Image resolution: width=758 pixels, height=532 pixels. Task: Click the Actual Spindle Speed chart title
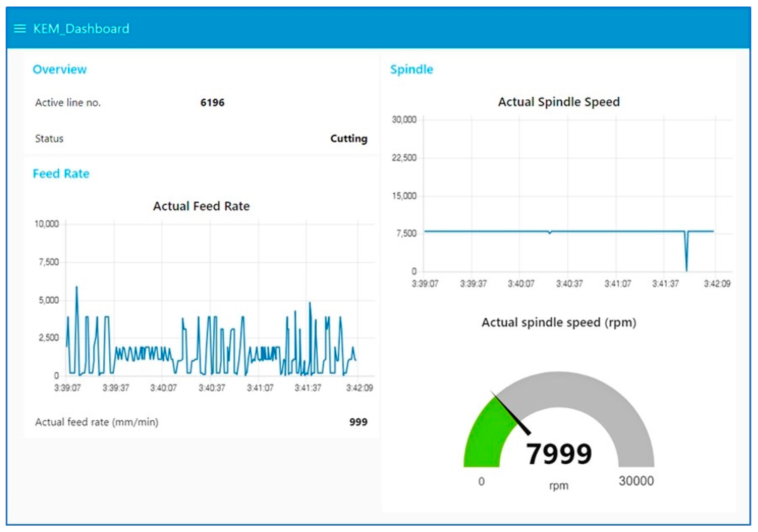pos(559,102)
